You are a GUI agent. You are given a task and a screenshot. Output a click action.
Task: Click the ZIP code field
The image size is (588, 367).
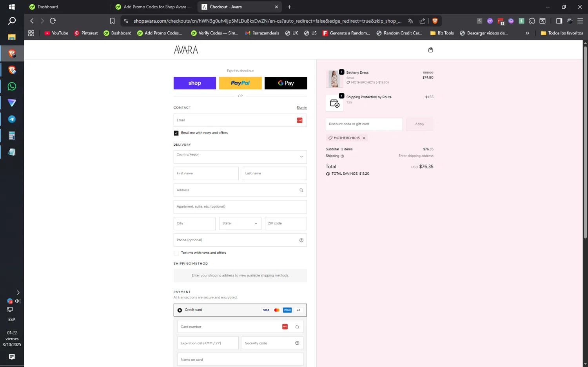pyautogui.click(x=286, y=223)
